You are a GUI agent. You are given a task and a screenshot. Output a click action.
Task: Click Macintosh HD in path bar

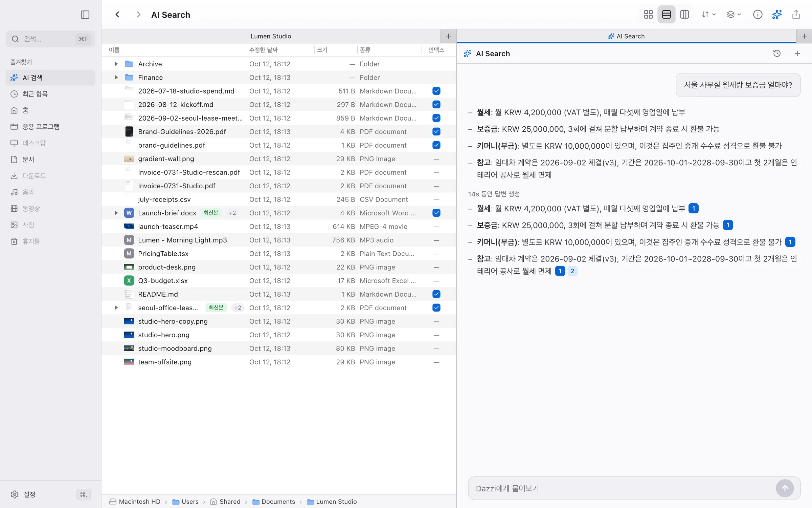pyautogui.click(x=135, y=502)
